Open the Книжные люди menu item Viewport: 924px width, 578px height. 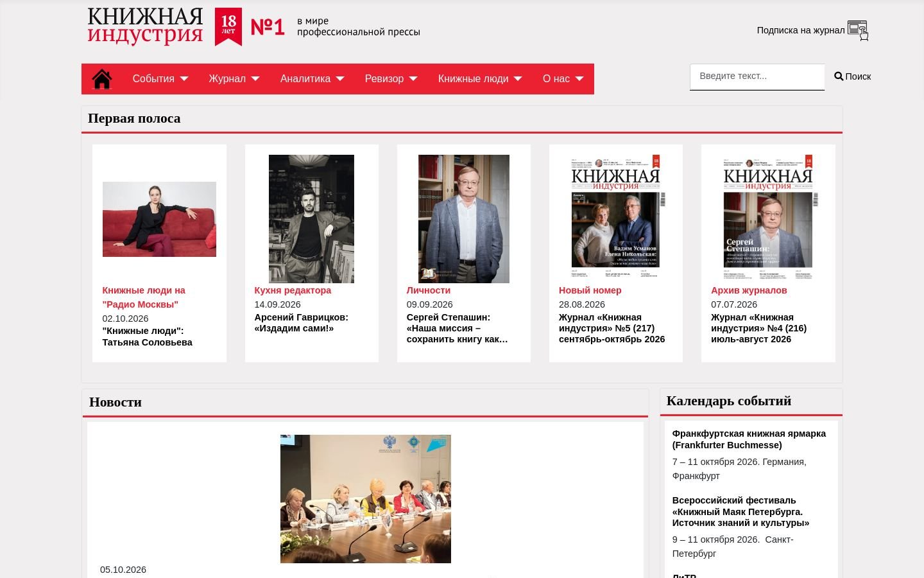click(473, 79)
